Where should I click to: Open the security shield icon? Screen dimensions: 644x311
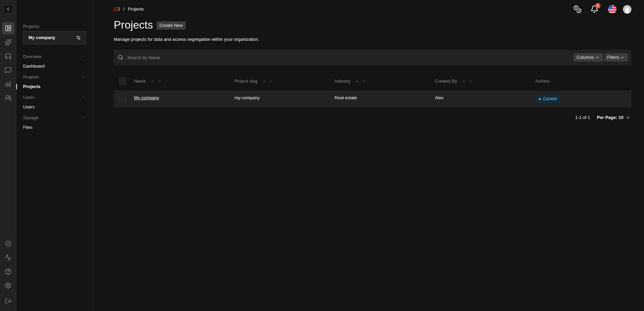8,244
